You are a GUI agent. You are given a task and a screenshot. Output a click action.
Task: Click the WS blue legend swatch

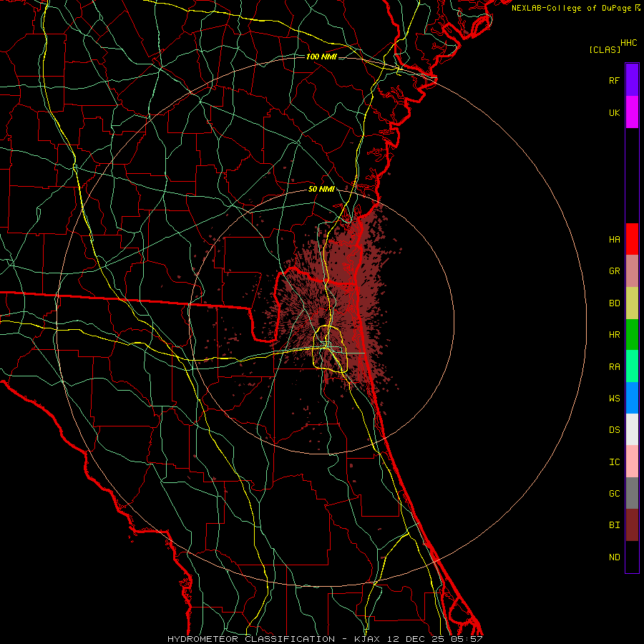coord(632,398)
